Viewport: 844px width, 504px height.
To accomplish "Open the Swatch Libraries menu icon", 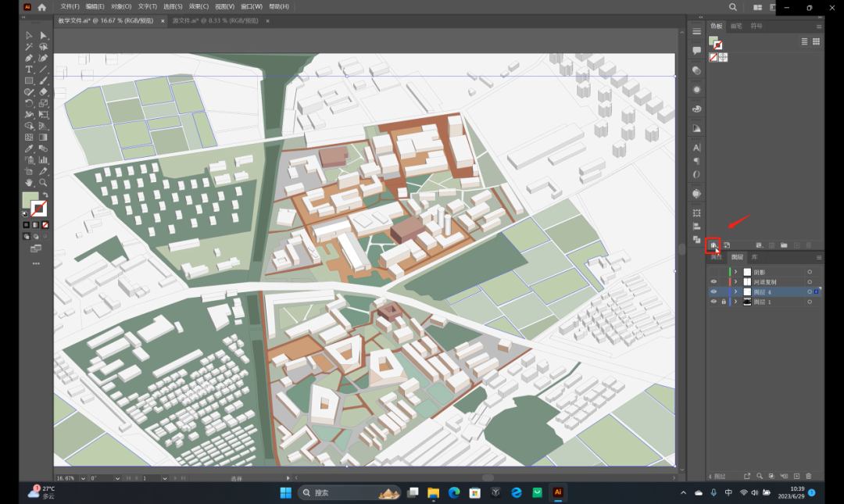I will tap(713, 245).
